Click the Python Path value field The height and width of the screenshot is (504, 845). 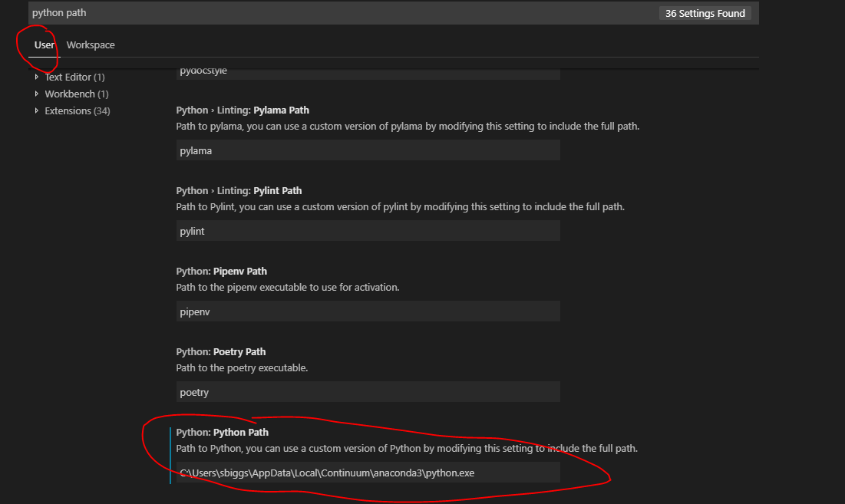[368, 473]
